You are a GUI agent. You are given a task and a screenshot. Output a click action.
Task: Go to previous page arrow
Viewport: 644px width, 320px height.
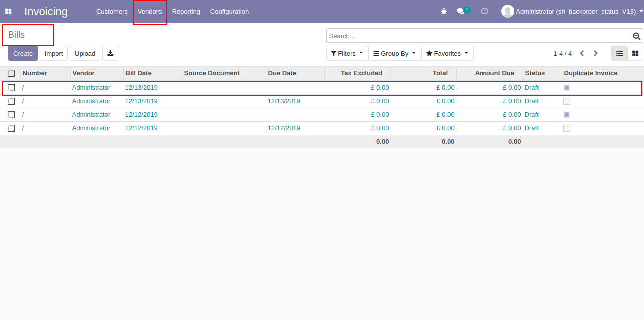(x=582, y=53)
